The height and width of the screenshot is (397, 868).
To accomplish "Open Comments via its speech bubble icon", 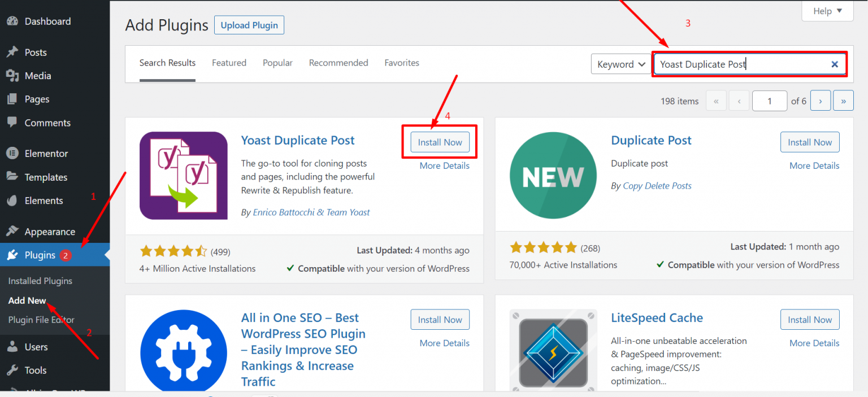I will 12,123.
